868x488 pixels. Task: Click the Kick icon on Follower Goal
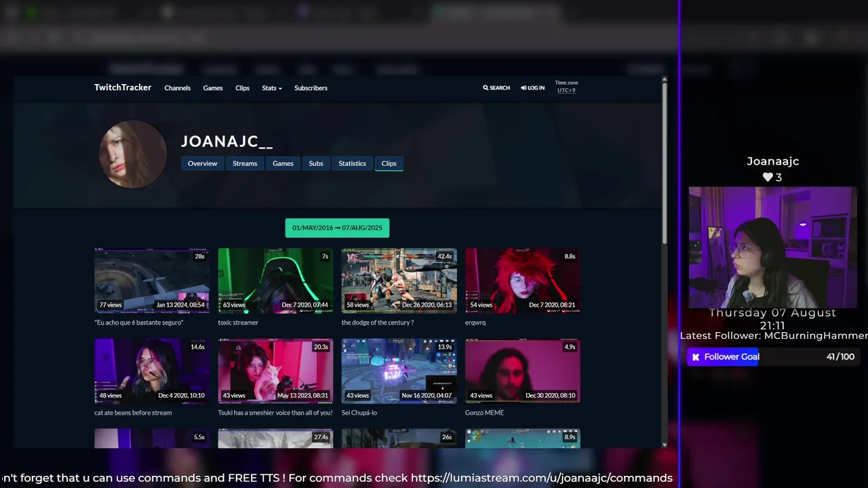695,357
